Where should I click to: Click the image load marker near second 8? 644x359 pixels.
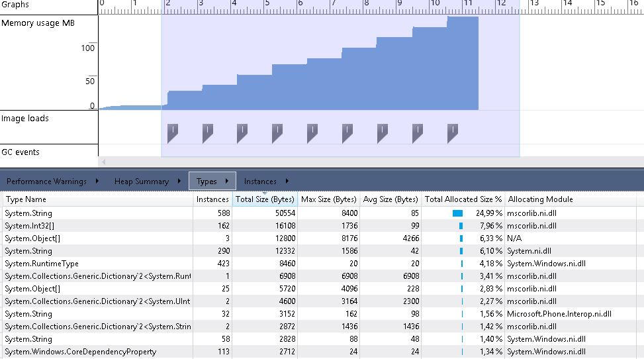[x=383, y=133]
